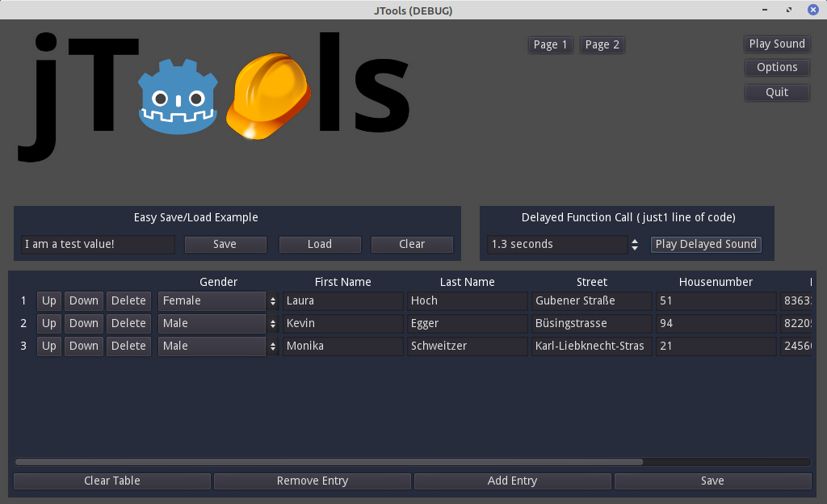Click the Add Entry button
Screen dimensions: 827x504
click(512, 481)
